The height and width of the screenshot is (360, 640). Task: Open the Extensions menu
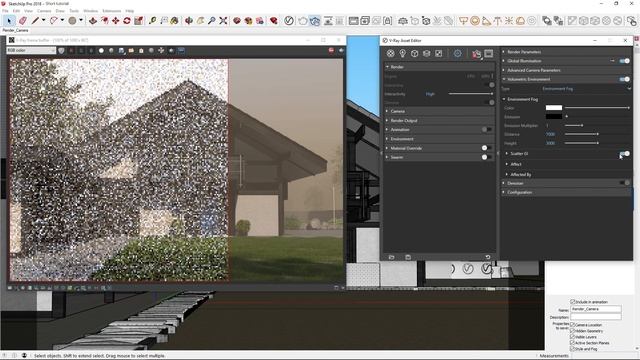111,11
